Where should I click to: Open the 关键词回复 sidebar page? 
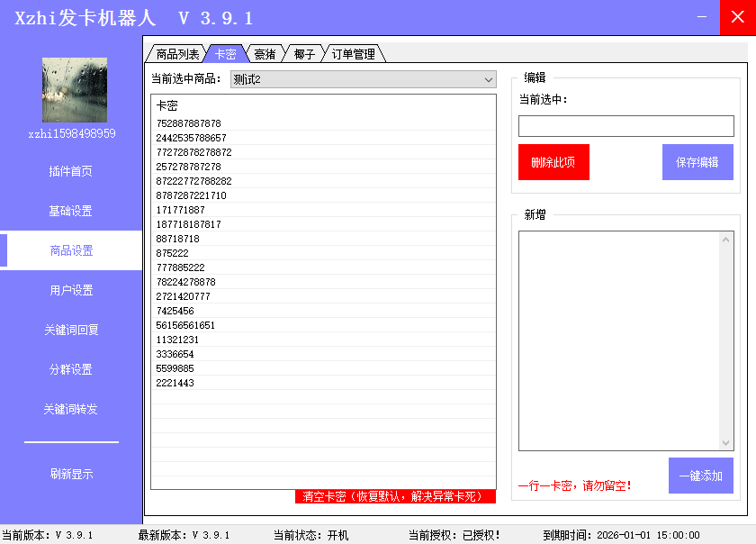(x=71, y=330)
